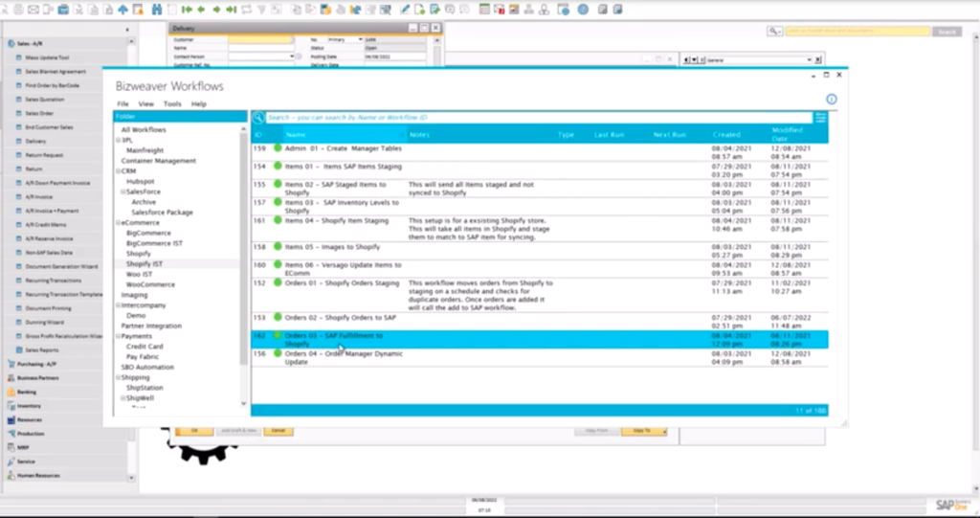Click the blue up-arrow launch application icon
980x518 pixels.
pos(123,10)
